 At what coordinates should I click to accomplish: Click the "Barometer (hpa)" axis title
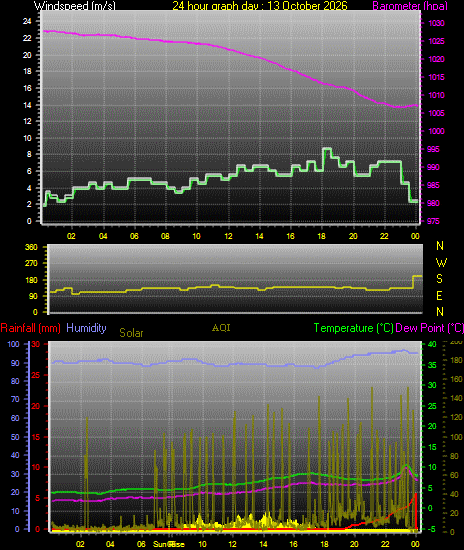(410, 6)
